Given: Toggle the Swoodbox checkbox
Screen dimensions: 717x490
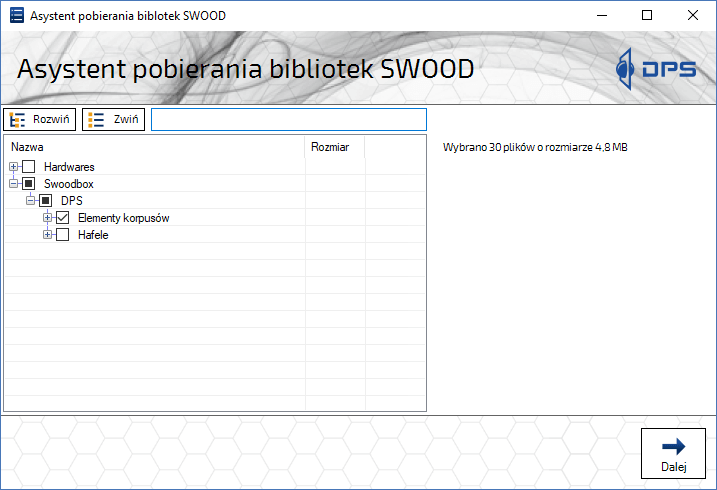Looking at the screenshot, I should click(x=29, y=184).
